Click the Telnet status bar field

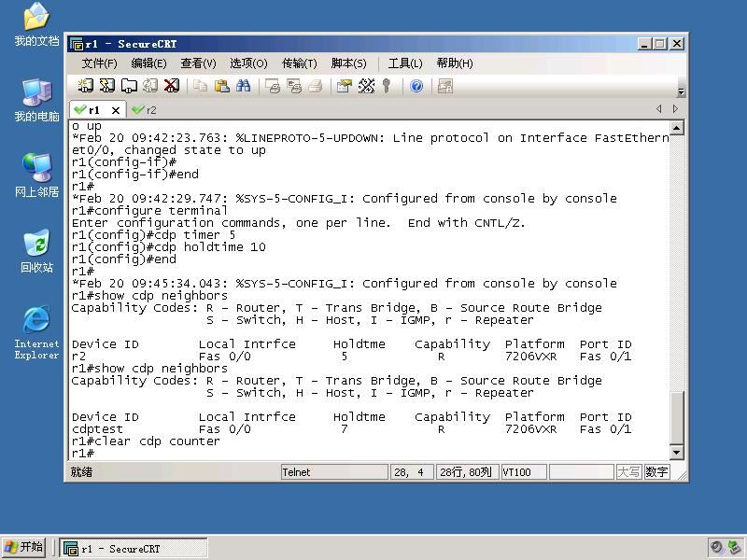point(334,472)
